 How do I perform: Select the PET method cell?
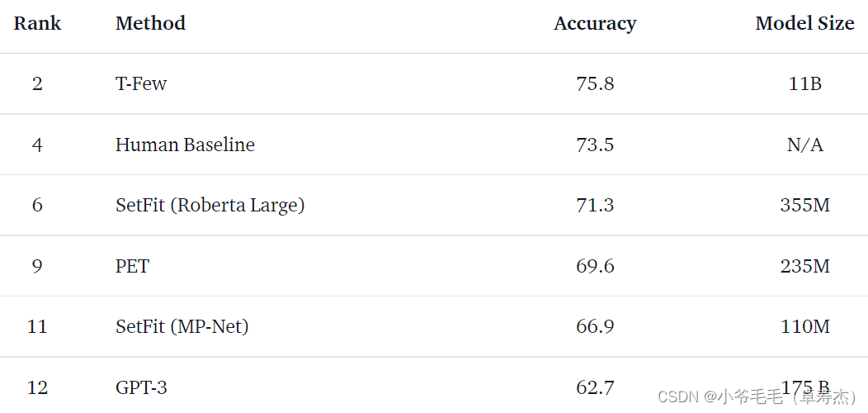[132, 266]
